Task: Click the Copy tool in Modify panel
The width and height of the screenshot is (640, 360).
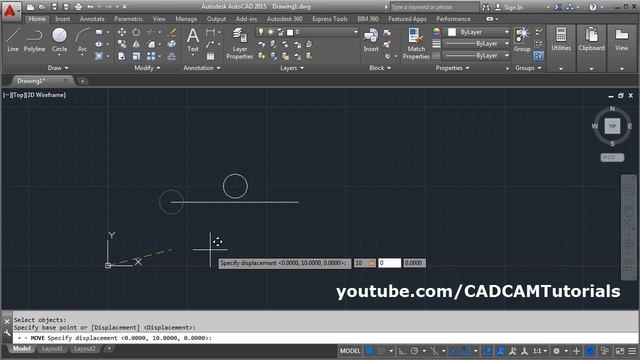Action: point(122,44)
